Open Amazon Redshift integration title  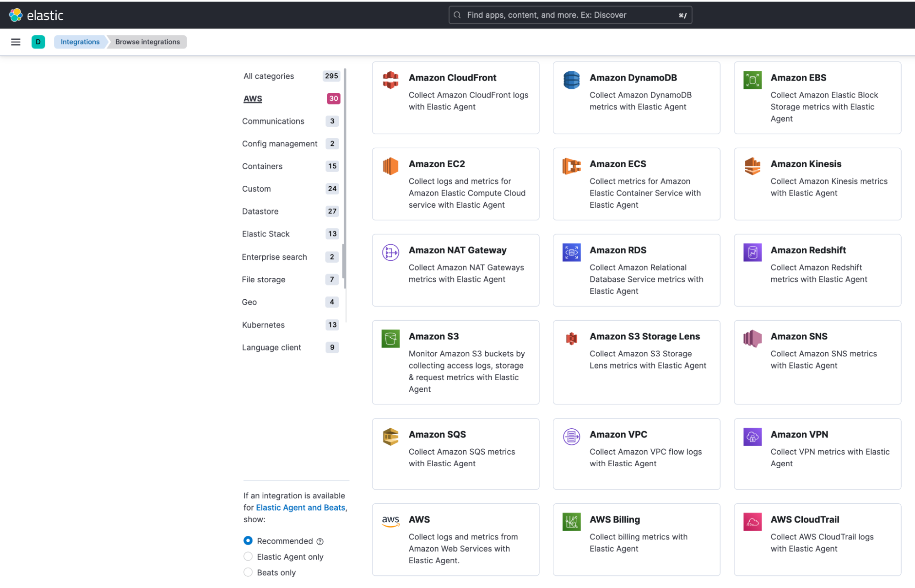[808, 250]
